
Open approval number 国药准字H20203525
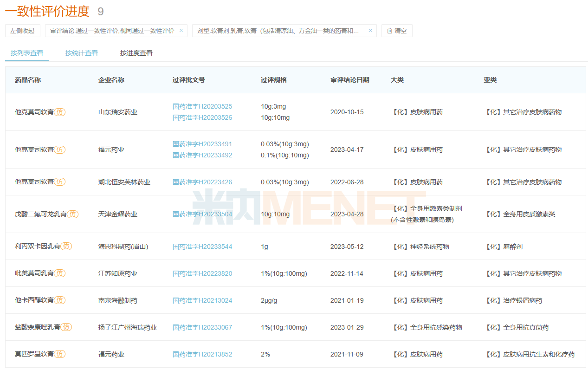click(202, 106)
